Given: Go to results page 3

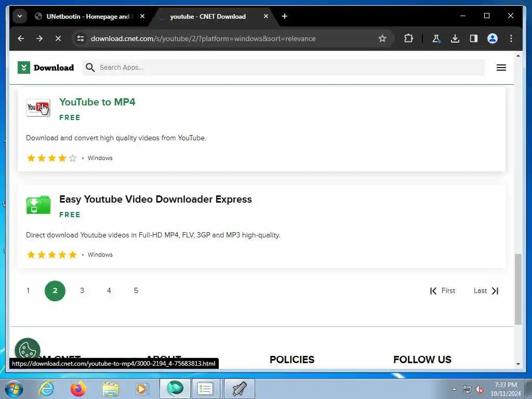Looking at the screenshot, I should point(82,291).
